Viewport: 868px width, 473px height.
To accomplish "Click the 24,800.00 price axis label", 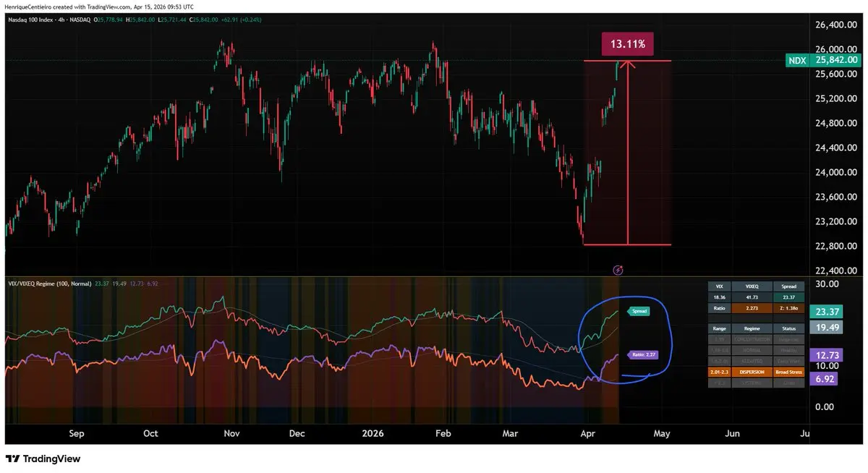I will [x=836, y=123].
